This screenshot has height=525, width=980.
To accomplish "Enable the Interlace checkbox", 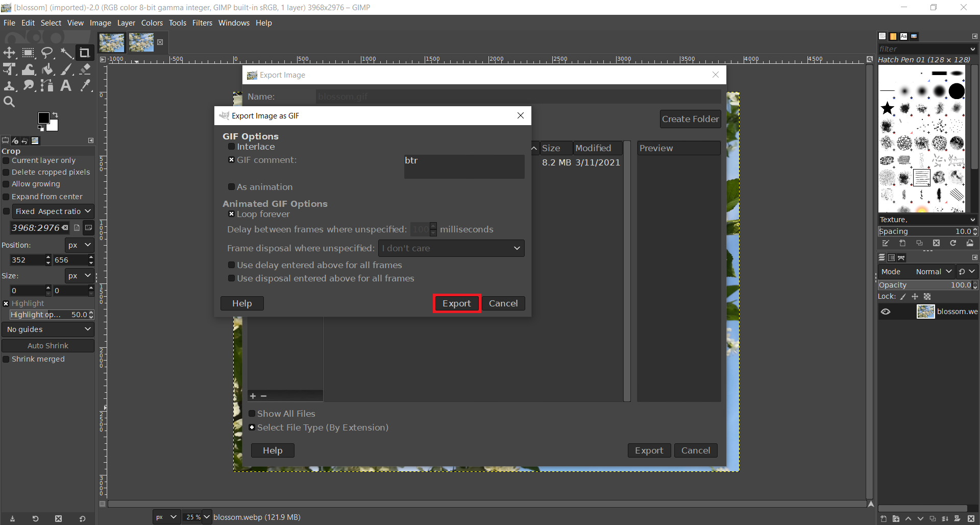I will tap(231, 147).
